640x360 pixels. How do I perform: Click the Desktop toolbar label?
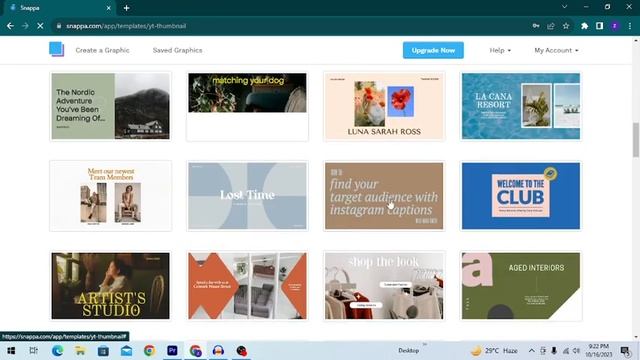point(409,351)
